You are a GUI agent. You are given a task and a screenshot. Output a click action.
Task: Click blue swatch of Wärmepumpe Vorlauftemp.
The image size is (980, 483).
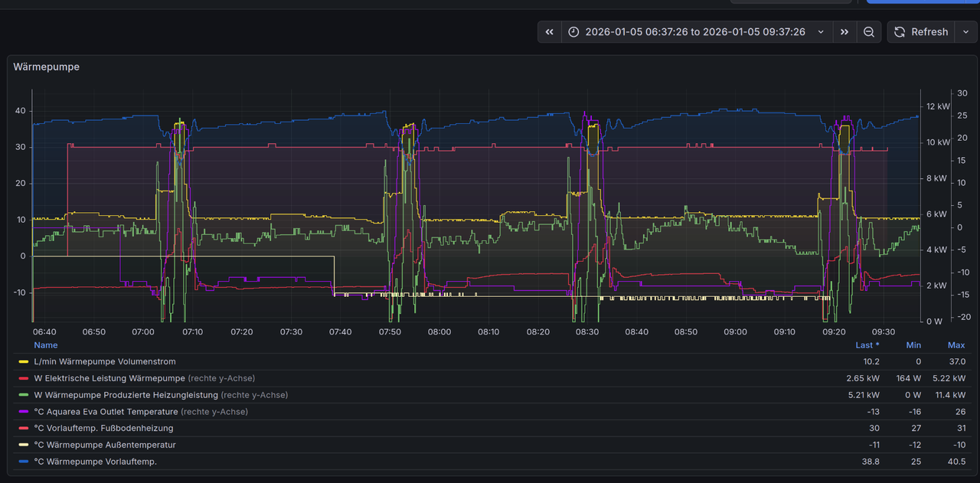tap(24, 462)
